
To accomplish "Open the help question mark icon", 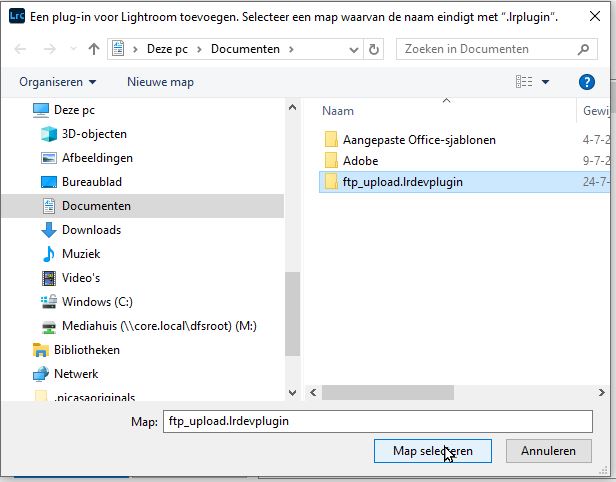I will [x=587, y=82].
